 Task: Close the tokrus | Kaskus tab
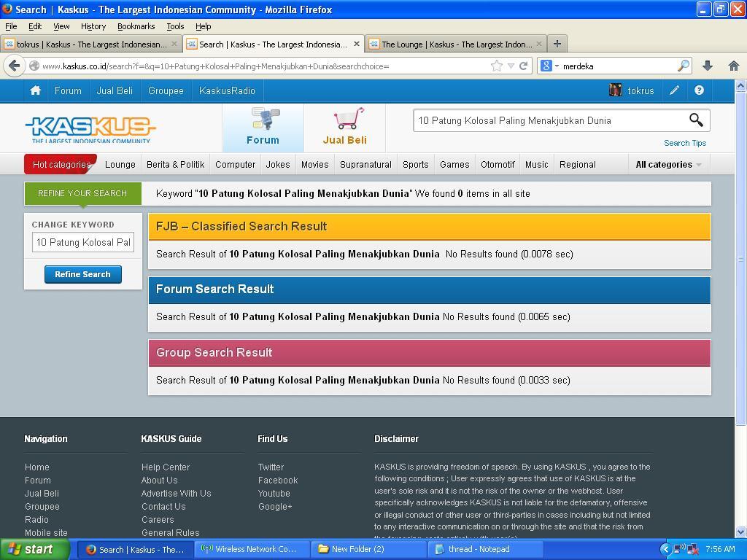(174, 44)
